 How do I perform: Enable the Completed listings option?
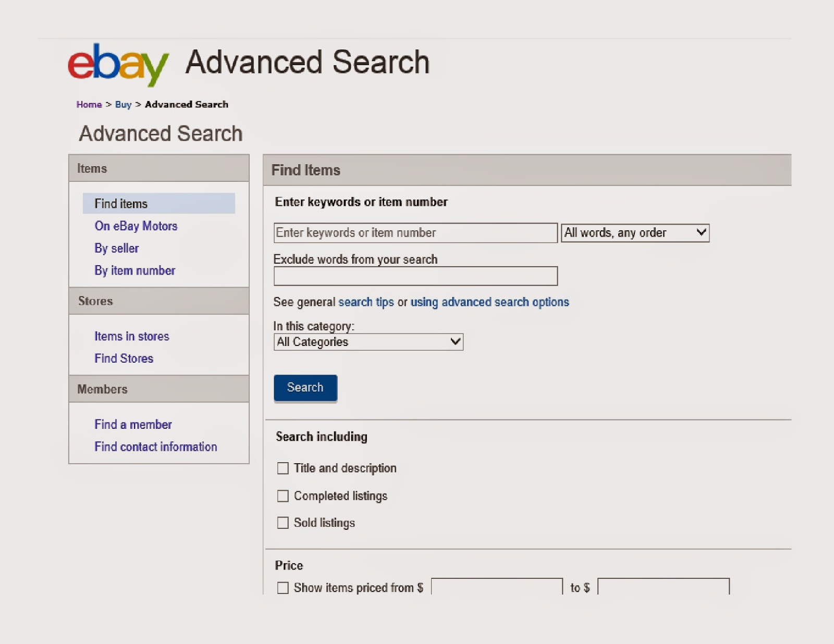click(283, 496)
